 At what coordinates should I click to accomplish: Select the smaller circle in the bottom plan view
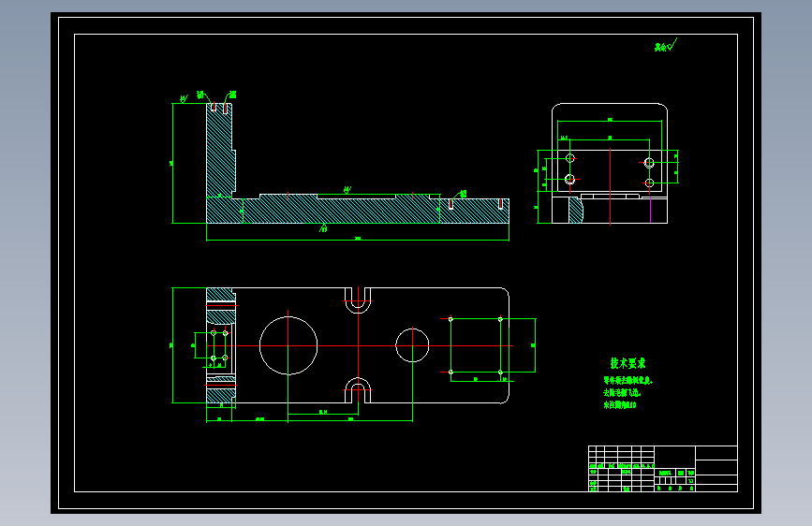pos(412,345)
